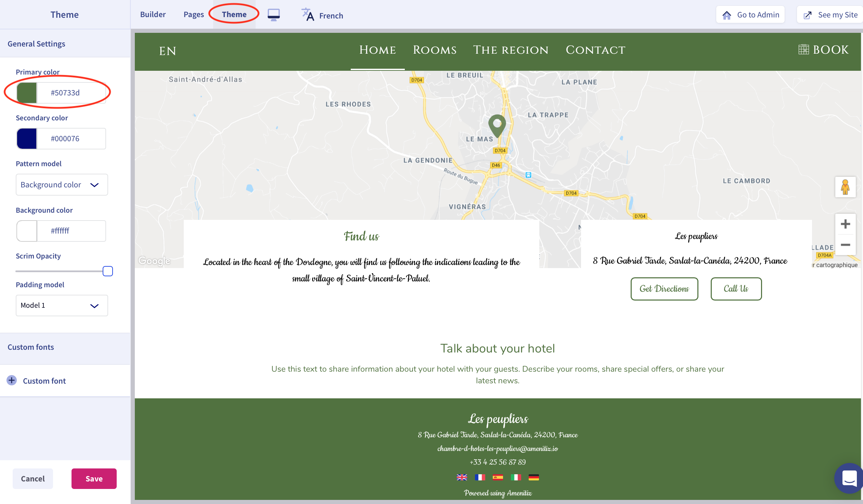
Task: Click the Save button
Action: [x=94, y=478]
